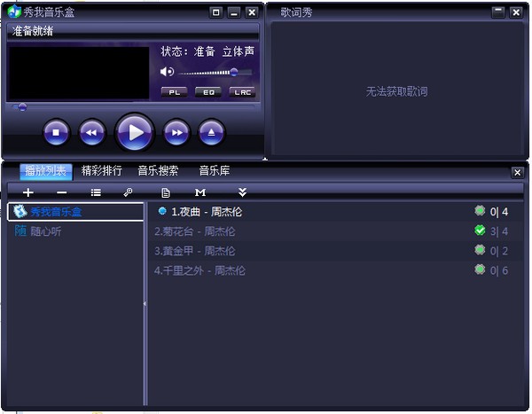
Task: Click the document file toolbar icon
Action: point(165,192)
